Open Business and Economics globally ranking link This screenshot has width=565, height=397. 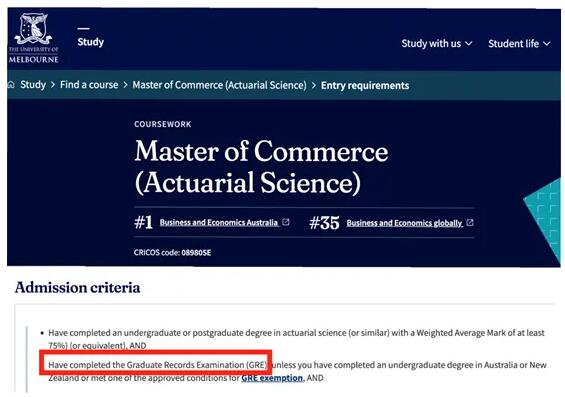(405, 223)
